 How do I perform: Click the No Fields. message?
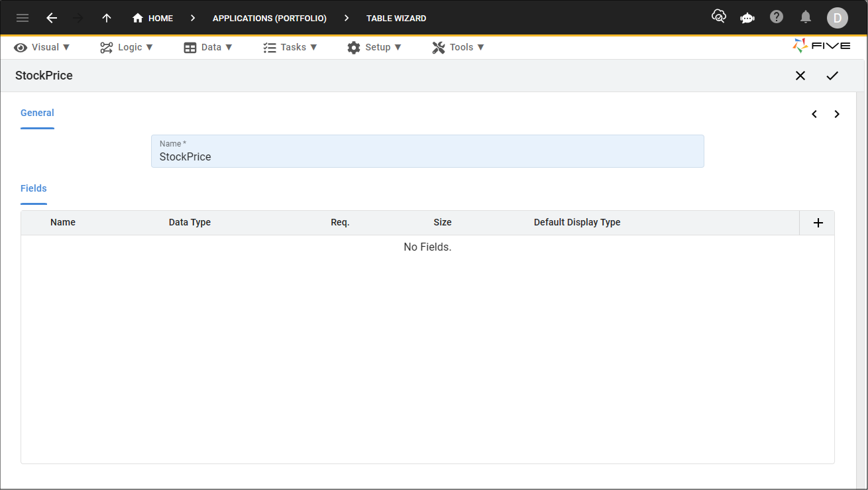tap(427, 247)
